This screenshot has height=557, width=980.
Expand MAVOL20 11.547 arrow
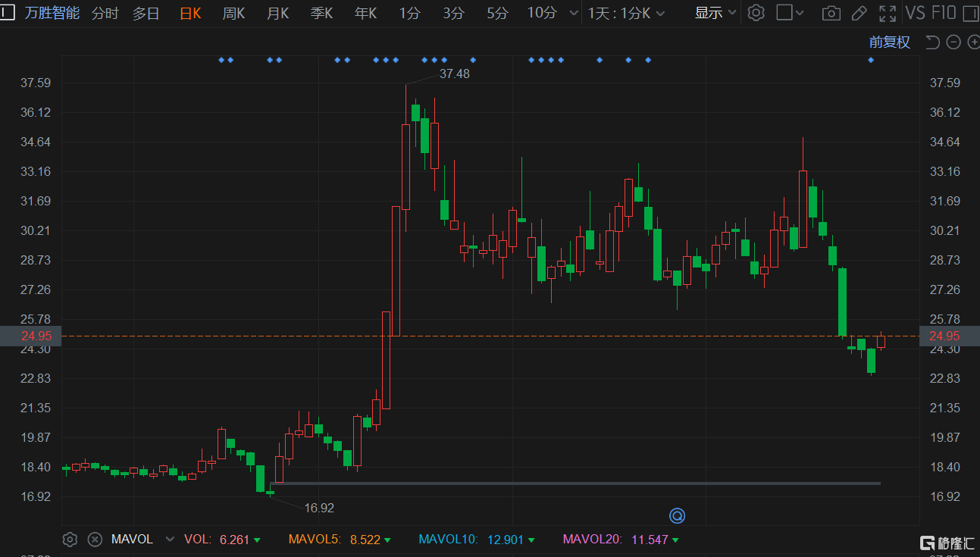coord(675,540)
